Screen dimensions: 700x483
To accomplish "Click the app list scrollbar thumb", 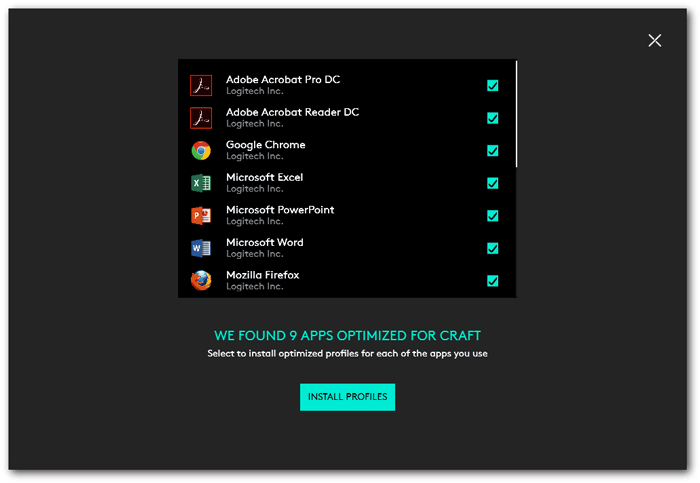I will 517,114.
